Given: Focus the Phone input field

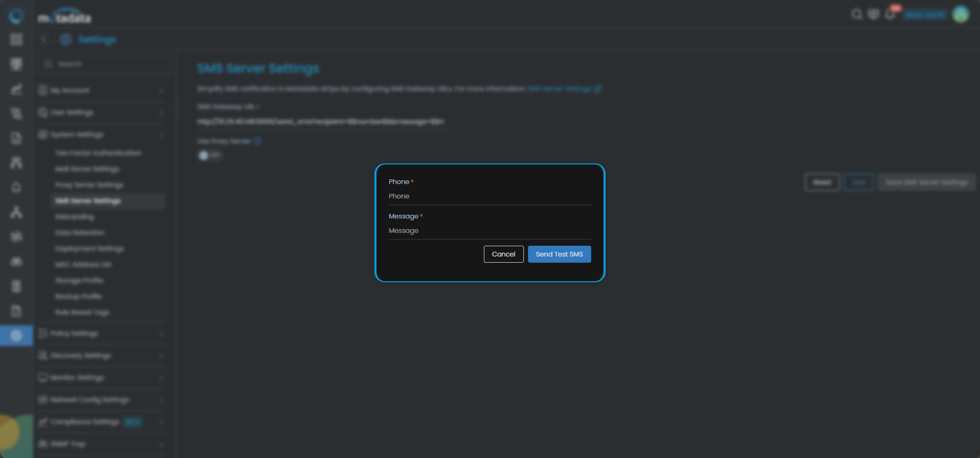Looking at the screenshot, I should (x=489, y=196).
